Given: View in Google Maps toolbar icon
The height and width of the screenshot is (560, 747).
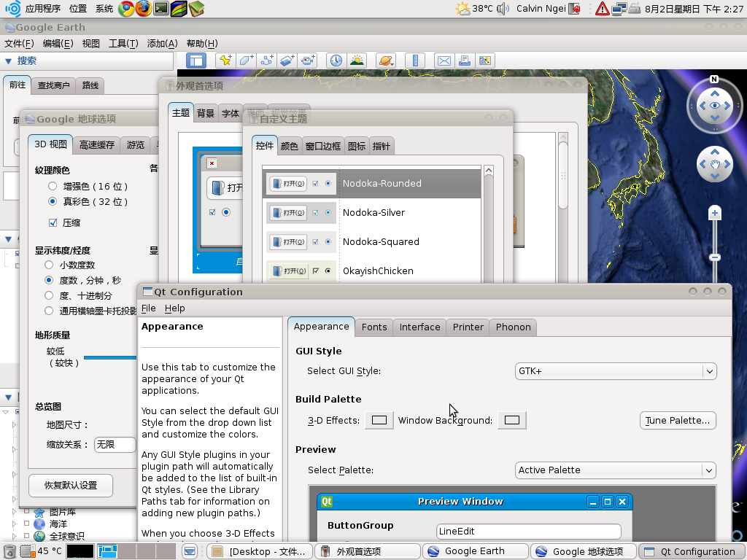Looking at the screenshot, I should coord(485,61).
